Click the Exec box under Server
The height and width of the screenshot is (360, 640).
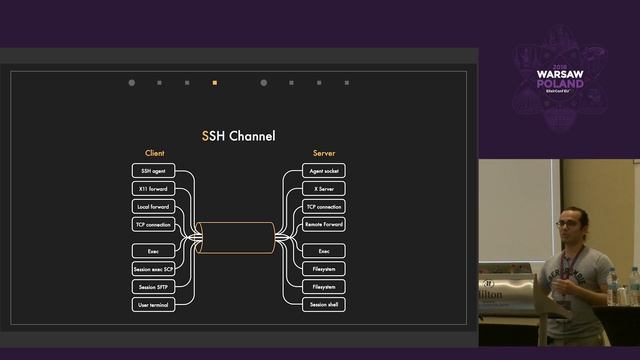click(x=324, y=251)
